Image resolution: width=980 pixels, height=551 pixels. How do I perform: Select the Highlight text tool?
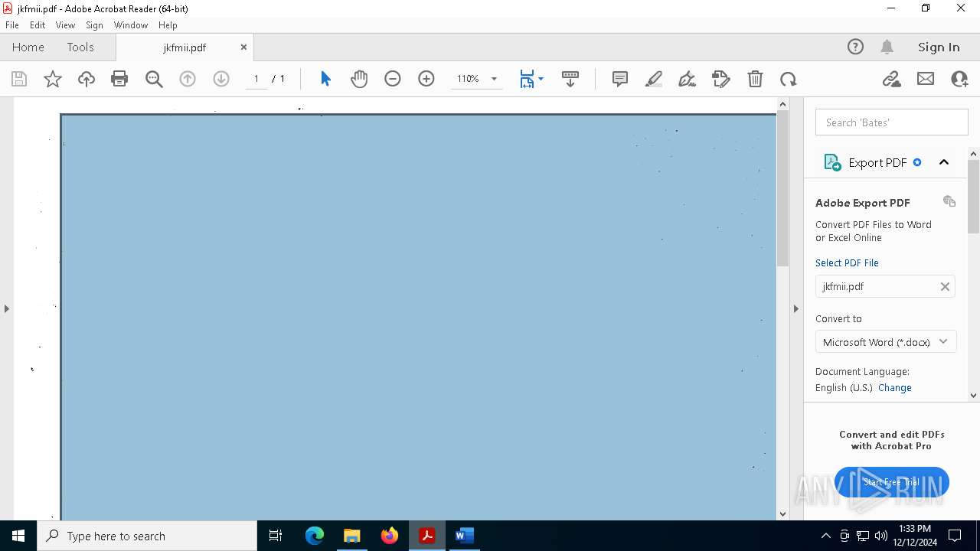click(654, 79)
